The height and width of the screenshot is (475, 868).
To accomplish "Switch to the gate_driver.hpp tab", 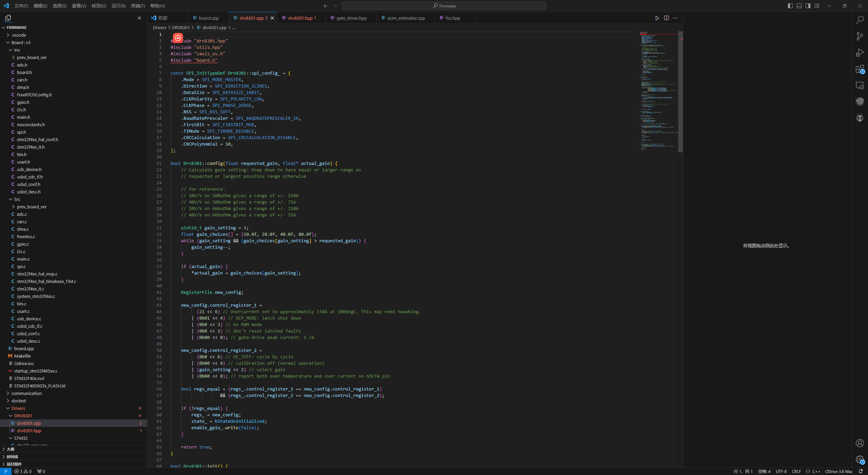I will point(351,18).
